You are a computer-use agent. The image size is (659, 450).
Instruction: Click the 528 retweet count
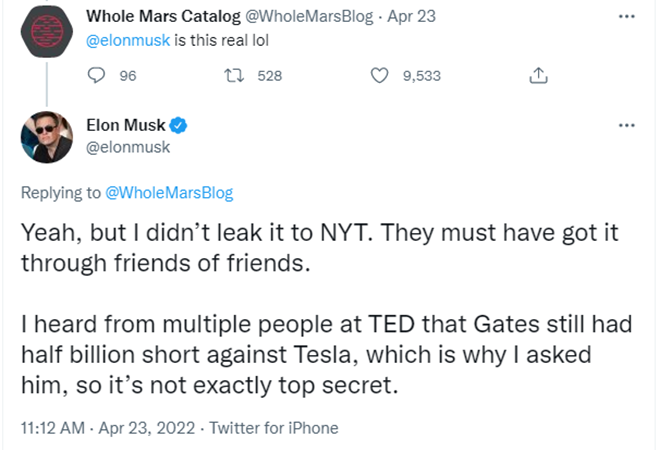270,75
